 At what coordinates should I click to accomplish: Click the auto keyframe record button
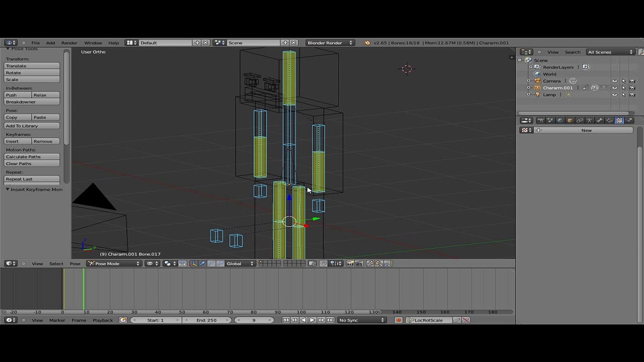pos(398,320)
